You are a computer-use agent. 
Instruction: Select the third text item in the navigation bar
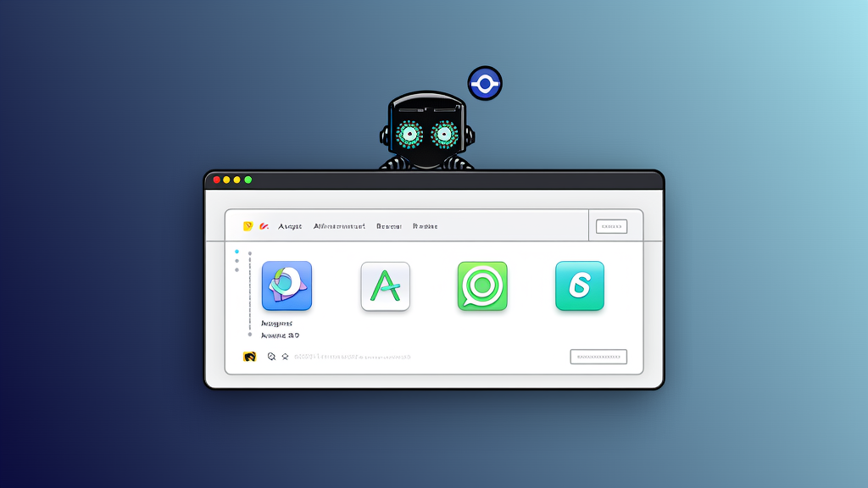tap(389, 226)
